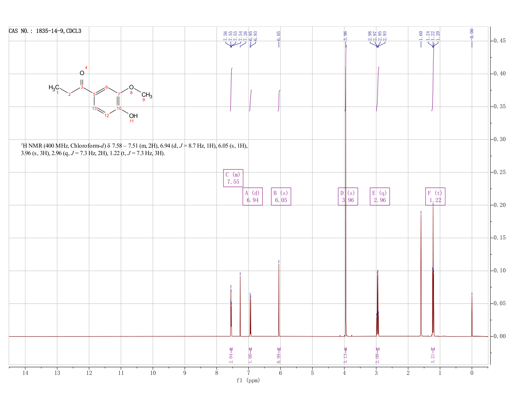Click y-axis tick label 0.45
The image size is (532, 411).
pyautogui.click(x=499, y=41)
